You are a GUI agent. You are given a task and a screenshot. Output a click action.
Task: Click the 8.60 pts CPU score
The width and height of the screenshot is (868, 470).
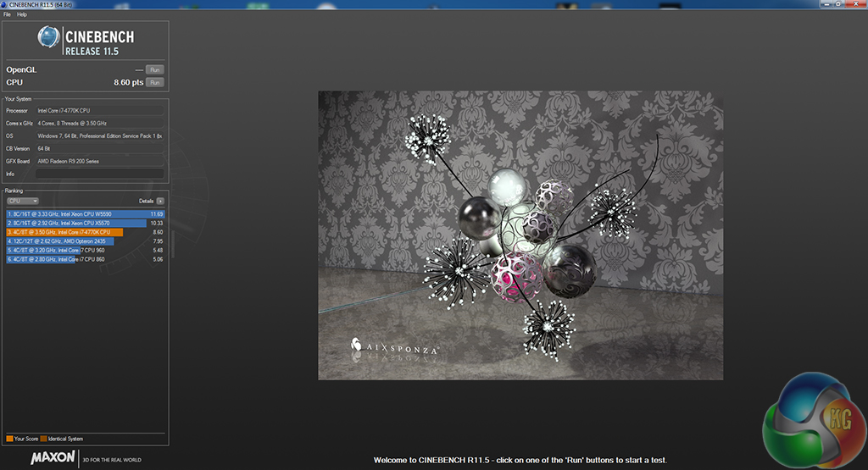(x=129, y=82)
